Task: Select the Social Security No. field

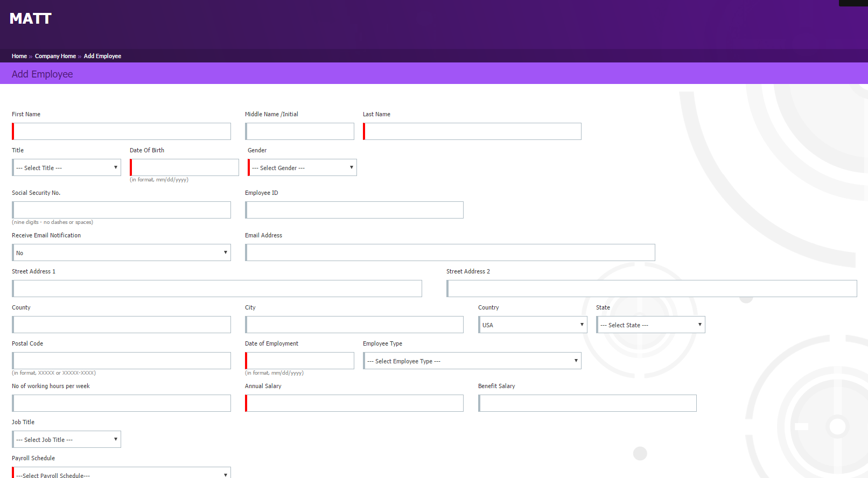Action: 122,210
